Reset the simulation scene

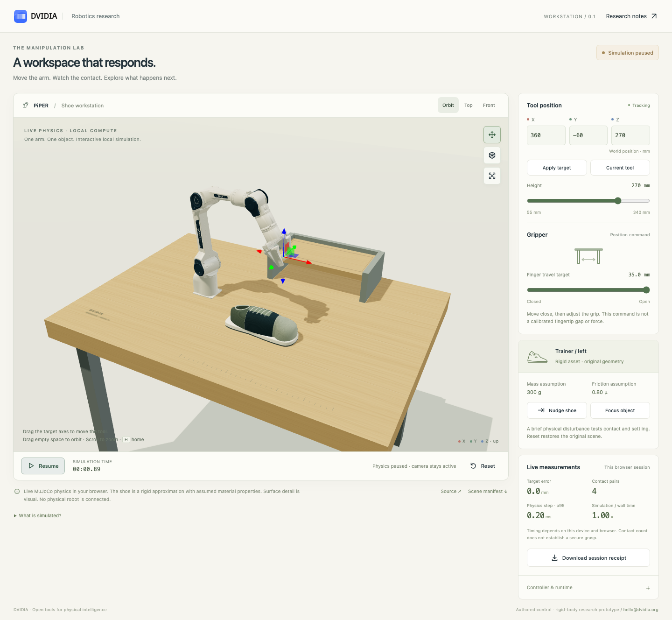483,466
